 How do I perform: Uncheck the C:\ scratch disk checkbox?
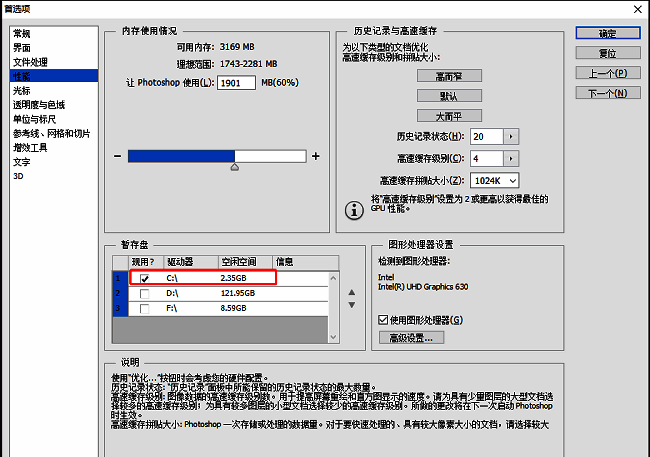pos(145,278)
